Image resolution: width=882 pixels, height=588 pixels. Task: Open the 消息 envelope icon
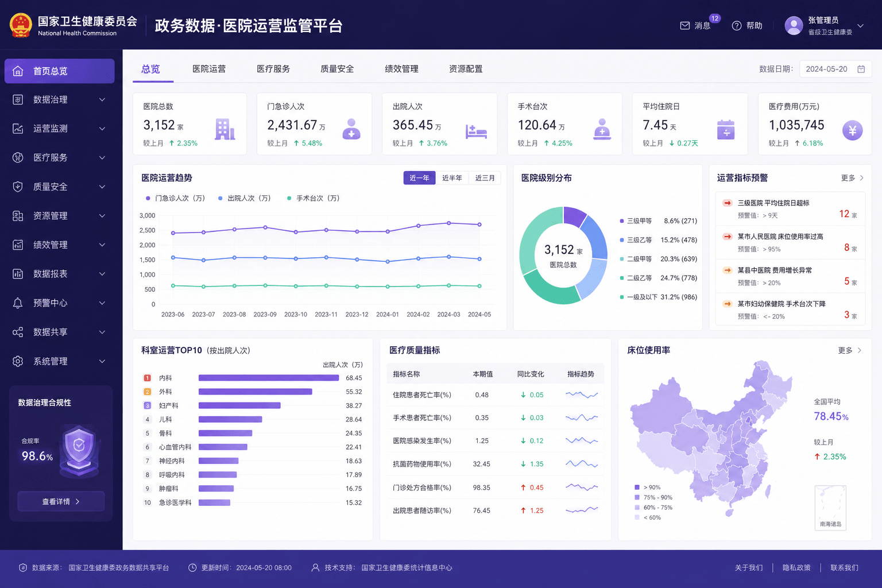click(x=685, y=26)
